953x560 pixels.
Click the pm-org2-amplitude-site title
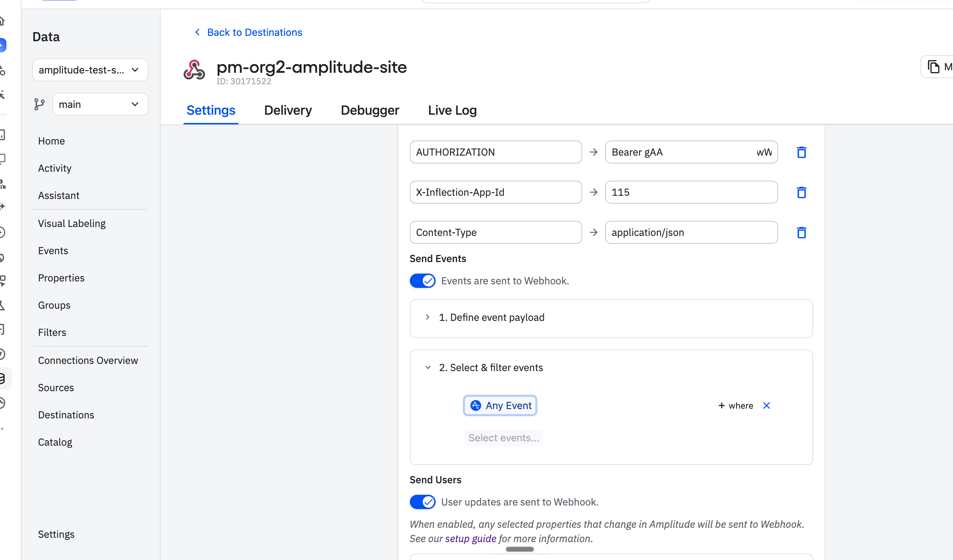coord(311,67)
